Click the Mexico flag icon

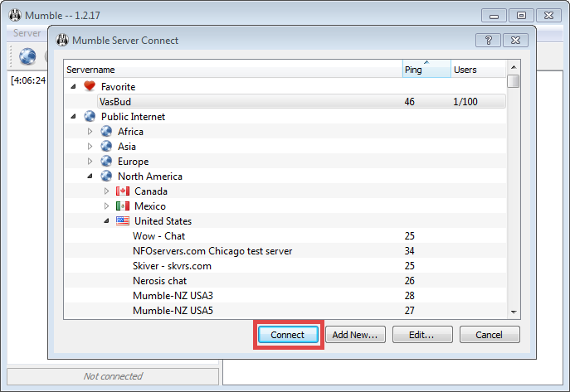pyautogui.click(x=123, y=206)
